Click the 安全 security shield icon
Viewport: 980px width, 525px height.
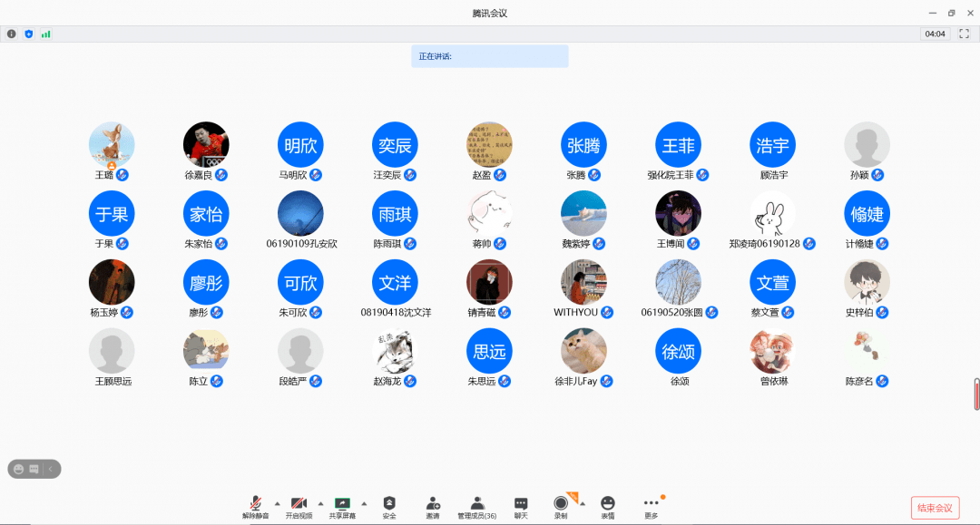point(390,504)
